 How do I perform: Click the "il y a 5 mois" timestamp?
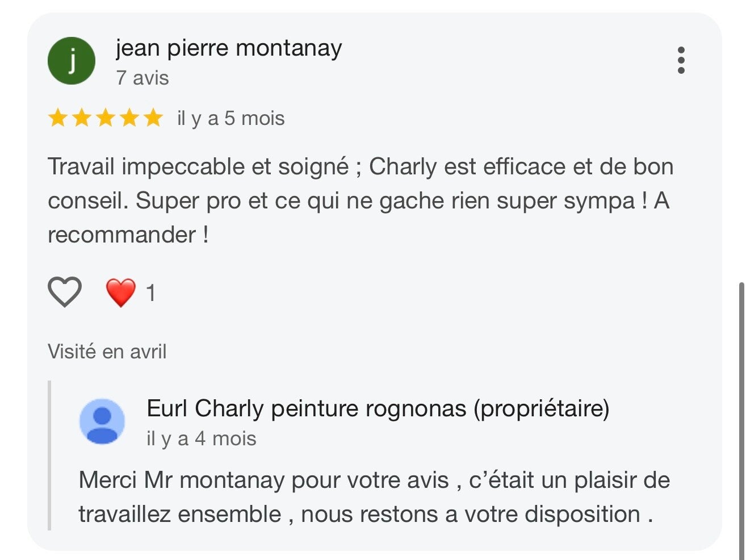point(231,118)
